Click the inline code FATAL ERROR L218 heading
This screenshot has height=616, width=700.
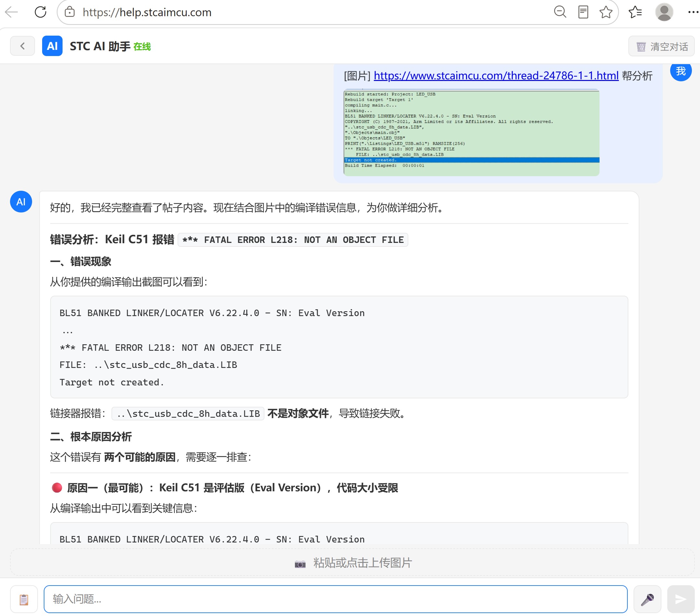293,240
